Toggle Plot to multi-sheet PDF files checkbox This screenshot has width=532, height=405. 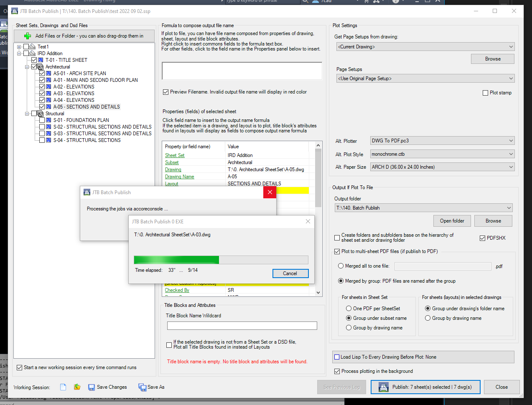pos(337,251)
